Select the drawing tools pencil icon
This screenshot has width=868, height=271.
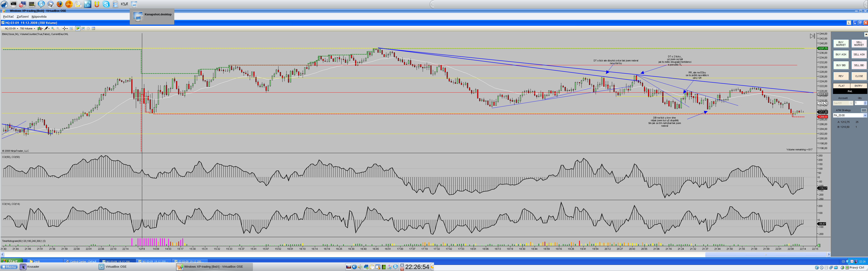point(47,28)
